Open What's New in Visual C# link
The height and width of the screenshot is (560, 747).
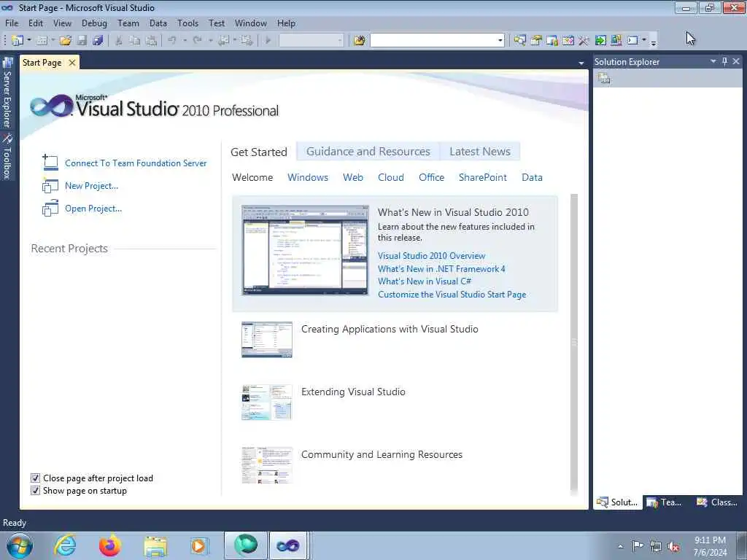425,281
